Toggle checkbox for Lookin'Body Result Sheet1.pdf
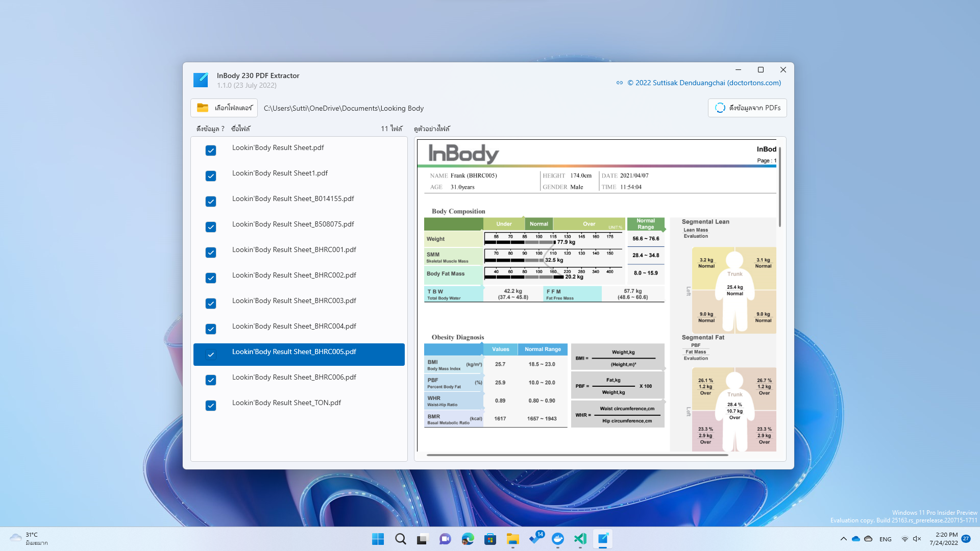The image size is (980, 551). 211,176
